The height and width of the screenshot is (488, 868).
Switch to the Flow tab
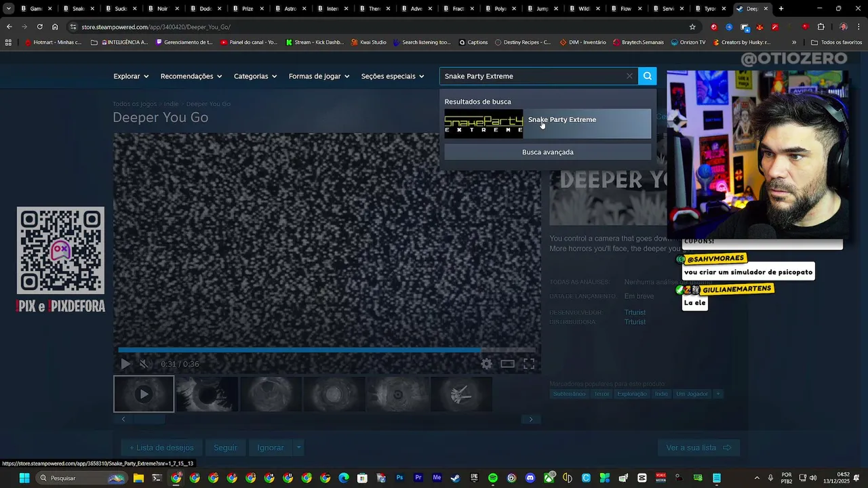[x=625, y=9]
